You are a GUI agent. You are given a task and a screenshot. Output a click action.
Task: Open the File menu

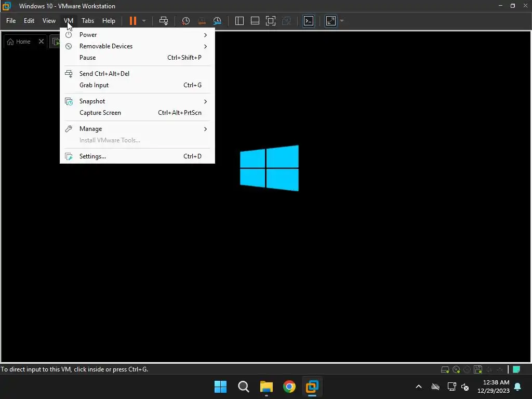(11, 21)
